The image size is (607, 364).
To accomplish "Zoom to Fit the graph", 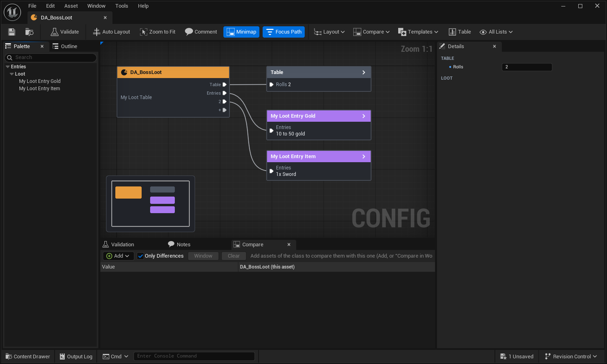I will [158, 32].
